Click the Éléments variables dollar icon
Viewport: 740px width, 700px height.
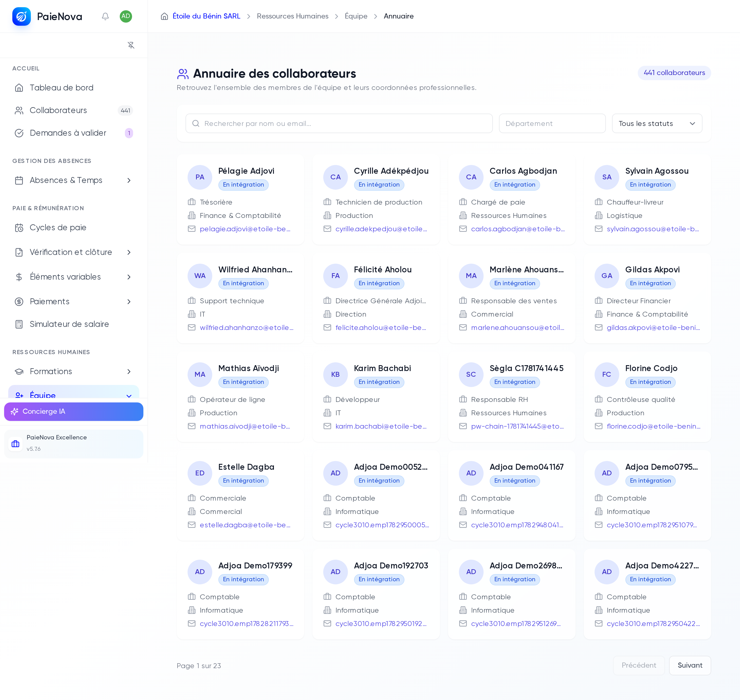click(x=19, y=277)
